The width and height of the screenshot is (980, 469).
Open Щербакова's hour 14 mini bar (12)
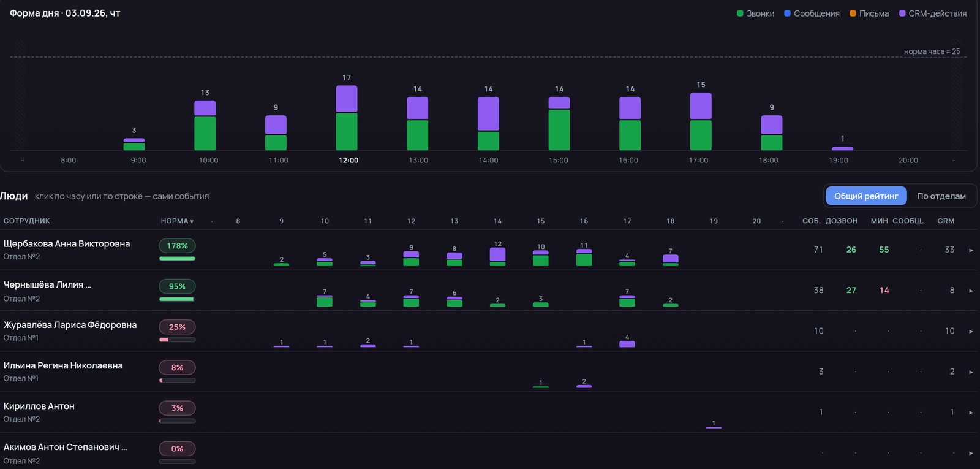tap(497, 256)
